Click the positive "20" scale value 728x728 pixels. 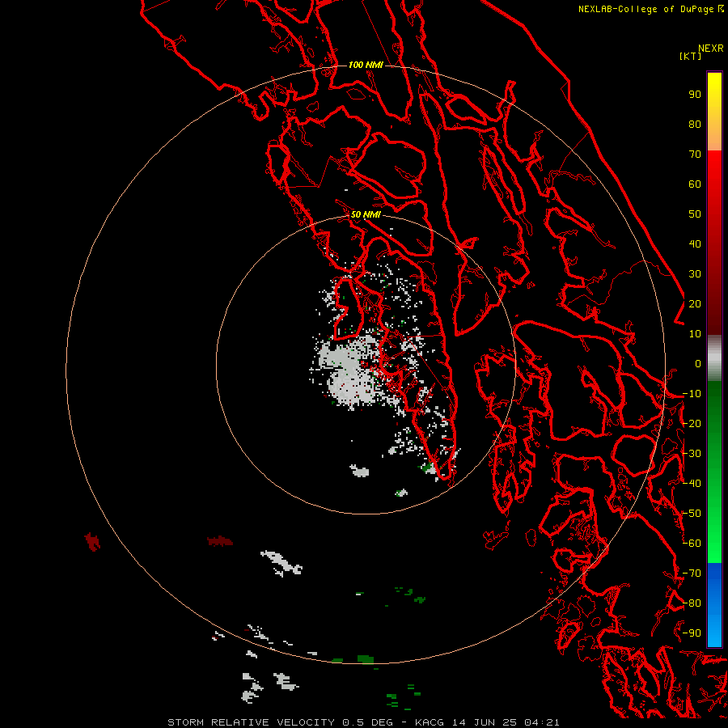[x=695, y=303]
